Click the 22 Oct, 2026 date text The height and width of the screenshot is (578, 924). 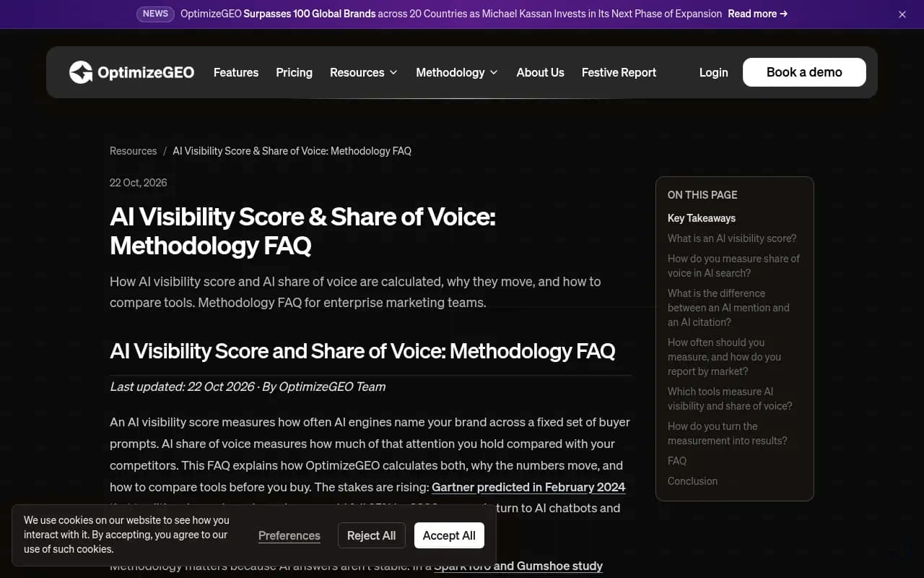pyautogui.click(x=139, y=183)
